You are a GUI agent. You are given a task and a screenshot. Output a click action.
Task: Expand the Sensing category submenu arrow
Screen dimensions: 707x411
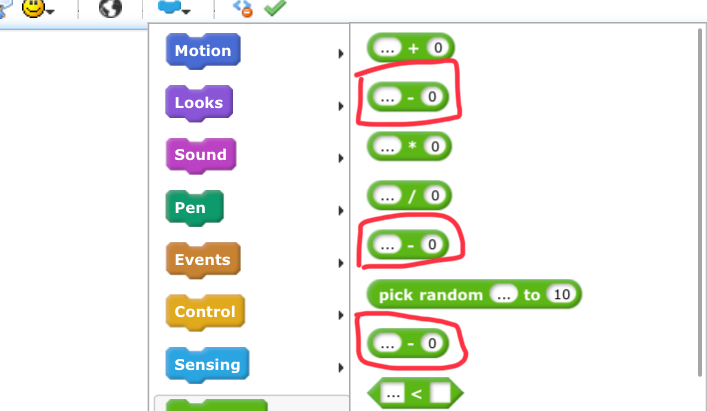click(x=341, y=368)
